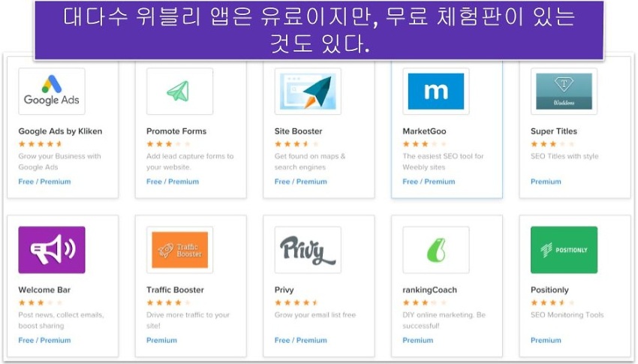
Task: Click the Privy logo icon
Action: [308, 250]
